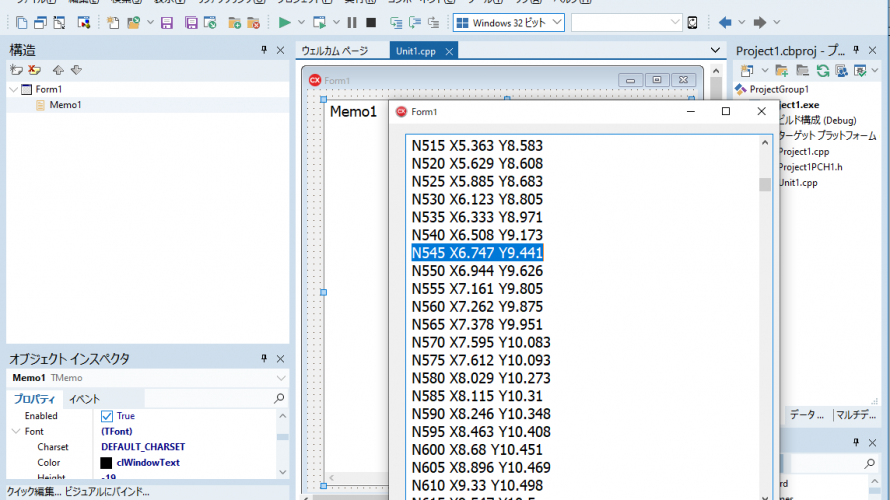Select Project1PCH1.h in Projects tree
This screenshot has width=890, height=500.
[x=810, y=167]
